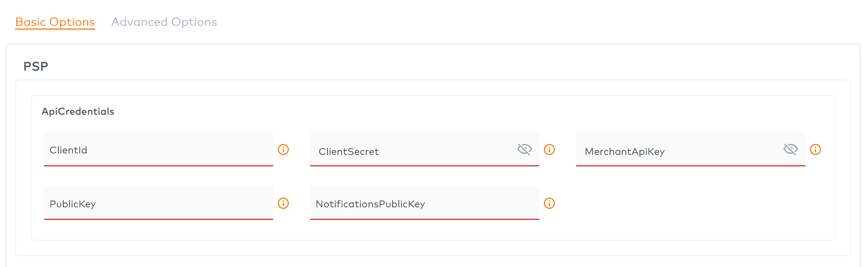
Task: Switch to the Advanced Options tab
Action: click(x=164, y=22)
